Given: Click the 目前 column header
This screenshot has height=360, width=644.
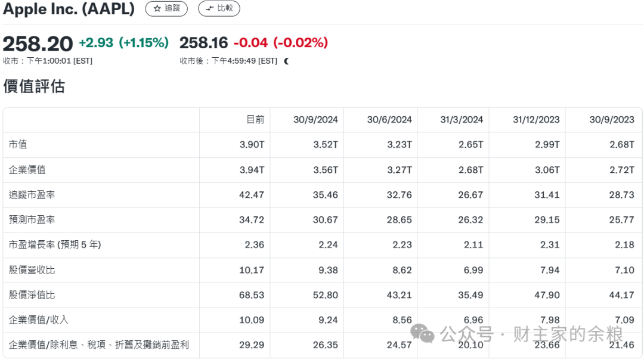Looking at the screenshot, I should click(x=255, y=119).
